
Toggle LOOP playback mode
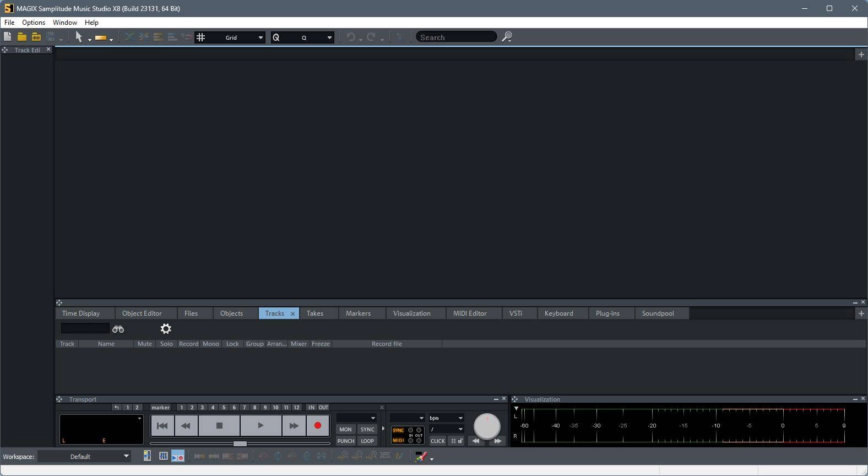pyautogui.click(x=367, y=441)
